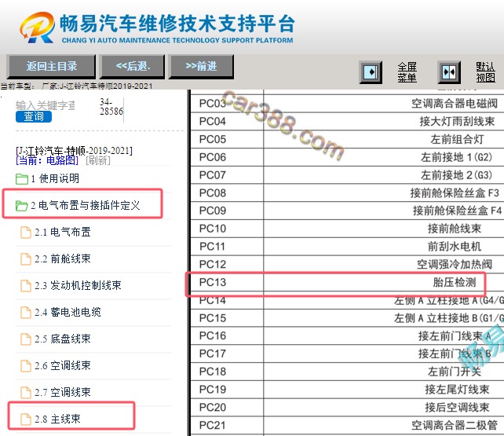This screenshot has width=504, height=436.
Task: Click the open folder icon of 电气布置与接插件定义
Action: 21,206
